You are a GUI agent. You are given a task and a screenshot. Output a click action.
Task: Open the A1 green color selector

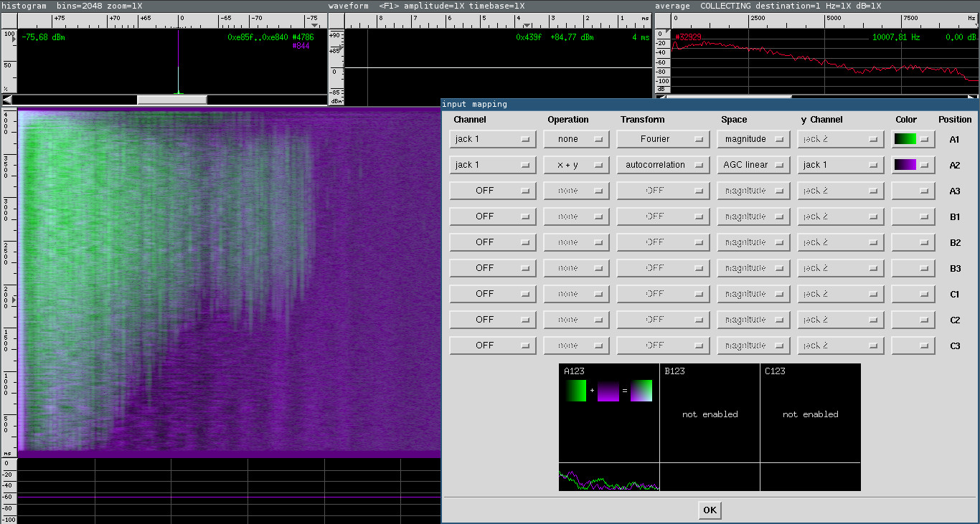pos(913,139)
